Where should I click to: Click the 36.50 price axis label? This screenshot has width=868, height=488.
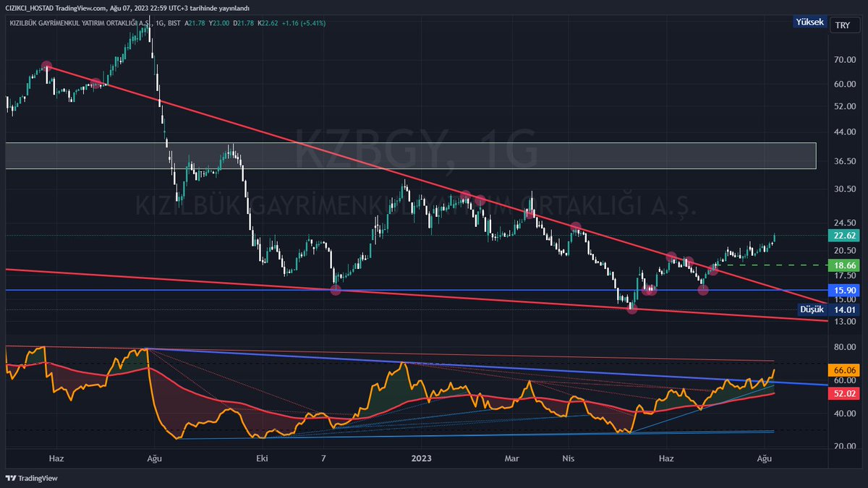[x=845, y=161]
